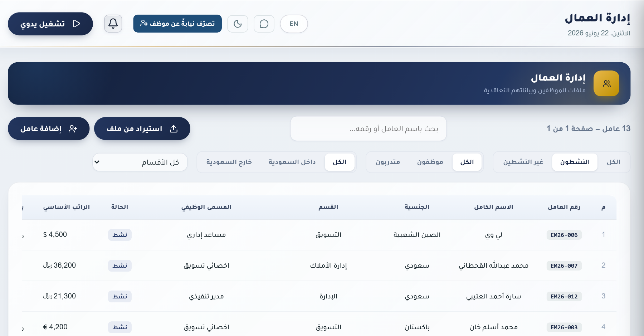Select the متدربون type tab
The height and width of the screenshot is (336, 644).
(388, 162)
